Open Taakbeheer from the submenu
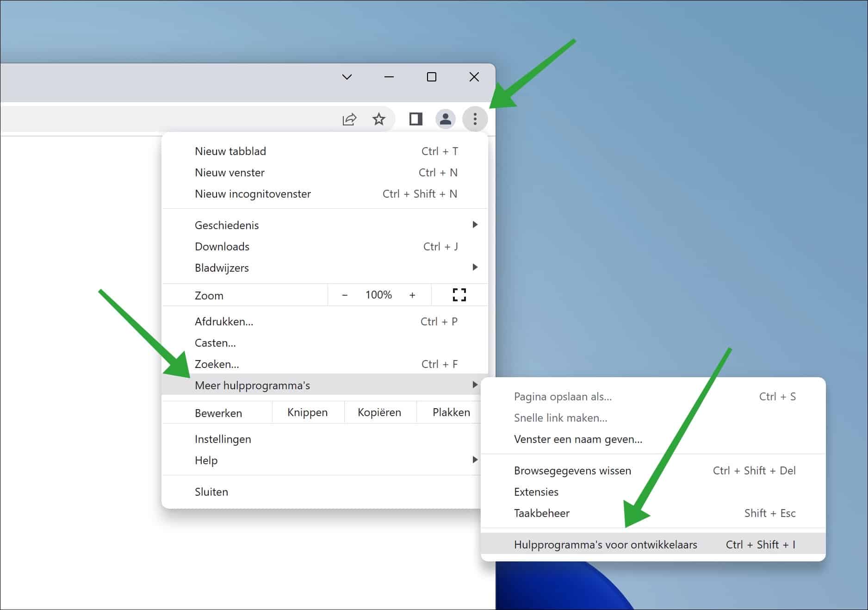The image size is (868, 610). tap(541, 513)
